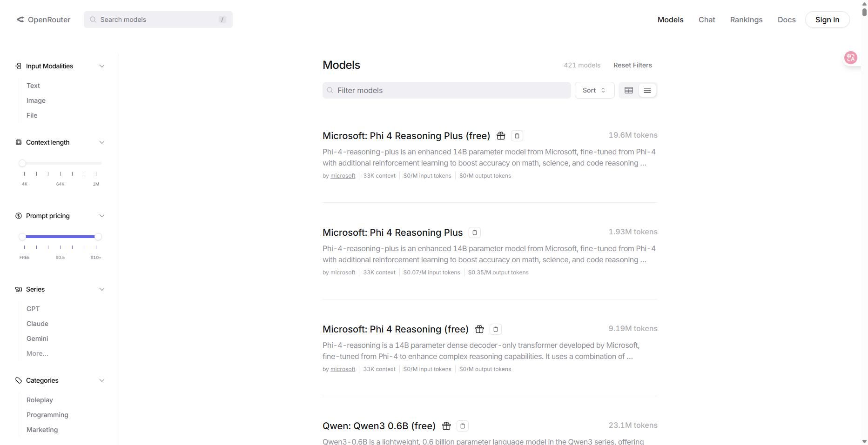Expand more series with More...

point(37,353)
